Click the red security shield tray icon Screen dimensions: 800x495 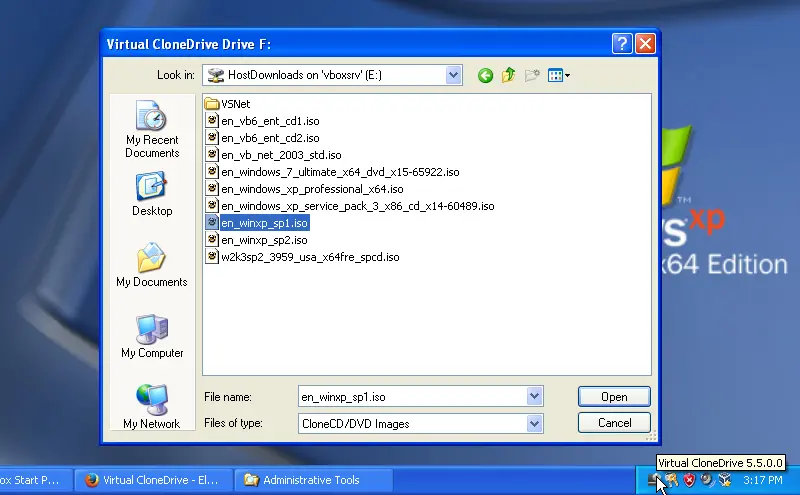coord(689,480)
